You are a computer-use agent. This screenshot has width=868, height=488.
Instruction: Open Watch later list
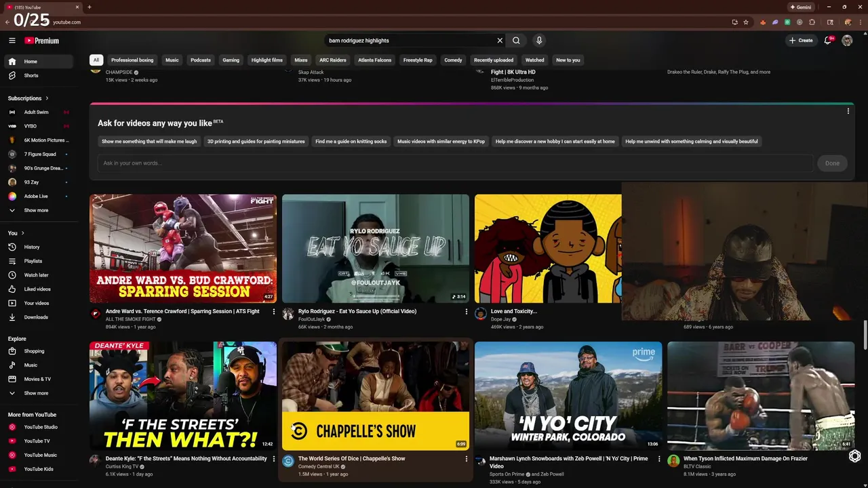point(39,275)
